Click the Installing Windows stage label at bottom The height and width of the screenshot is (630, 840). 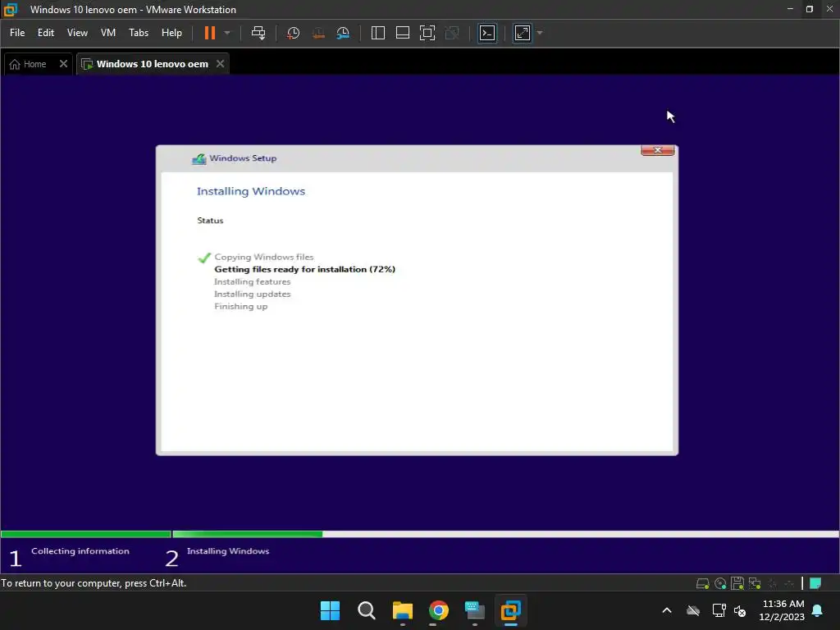[228, 551]
